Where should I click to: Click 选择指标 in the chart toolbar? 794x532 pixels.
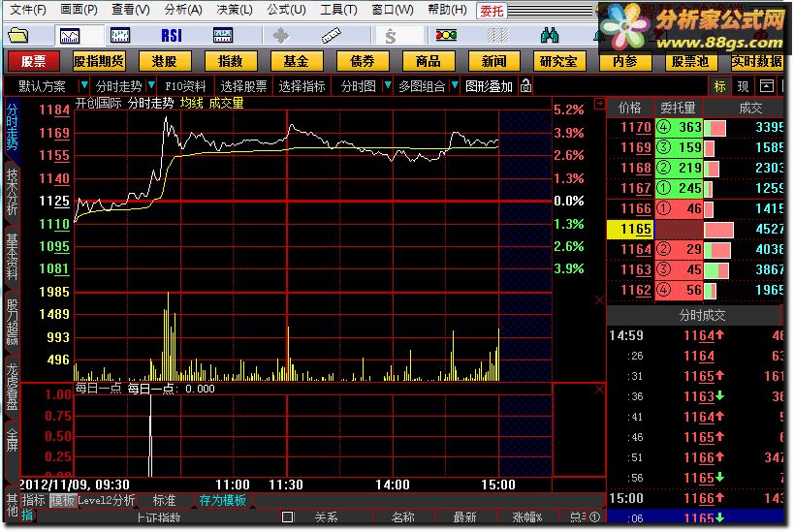pos(302,86)
